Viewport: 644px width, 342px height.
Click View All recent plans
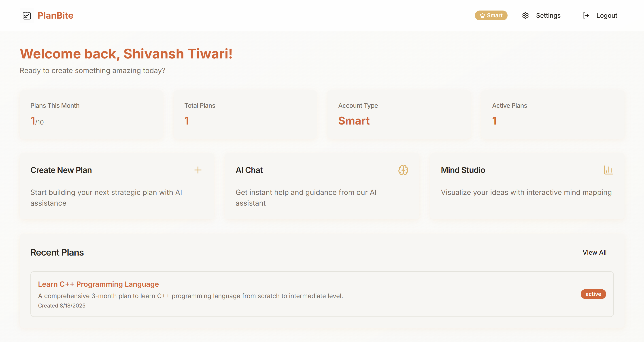[x=594, y=252]
